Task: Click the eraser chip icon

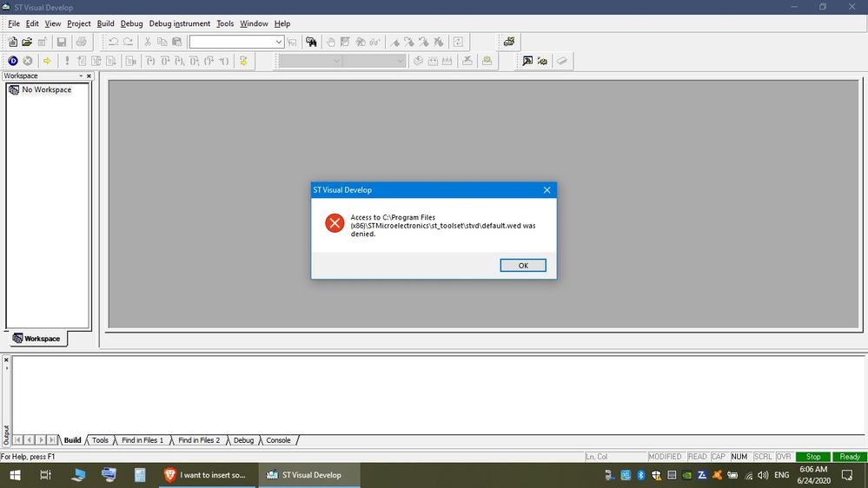Action: click(x=562, y=61)
